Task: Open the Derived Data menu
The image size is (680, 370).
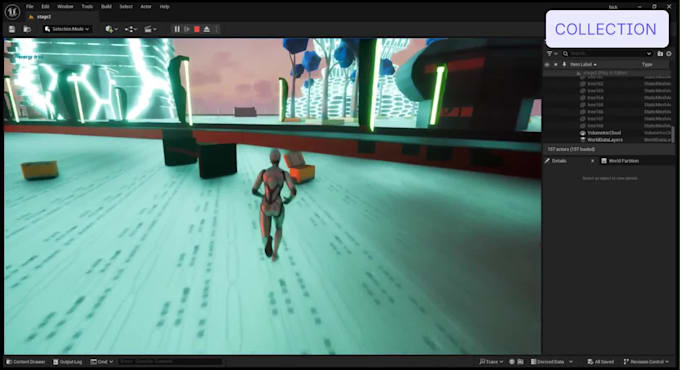Action: 552,362
